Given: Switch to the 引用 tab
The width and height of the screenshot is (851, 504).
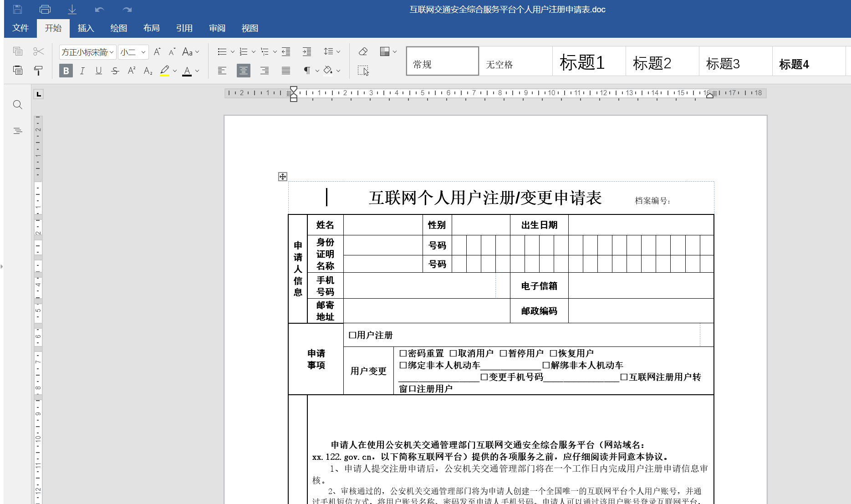Looking at the screenshot, I should click(184, 28).
